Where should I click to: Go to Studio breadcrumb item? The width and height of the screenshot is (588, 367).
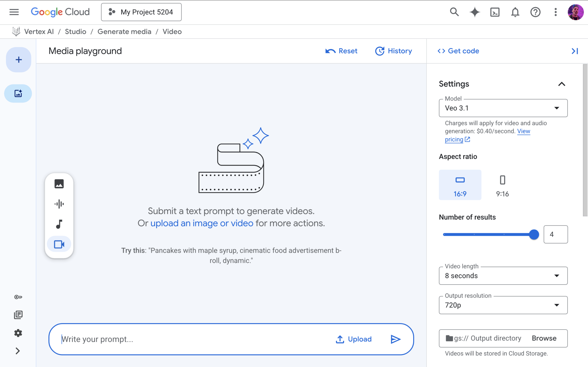(75, 32)
